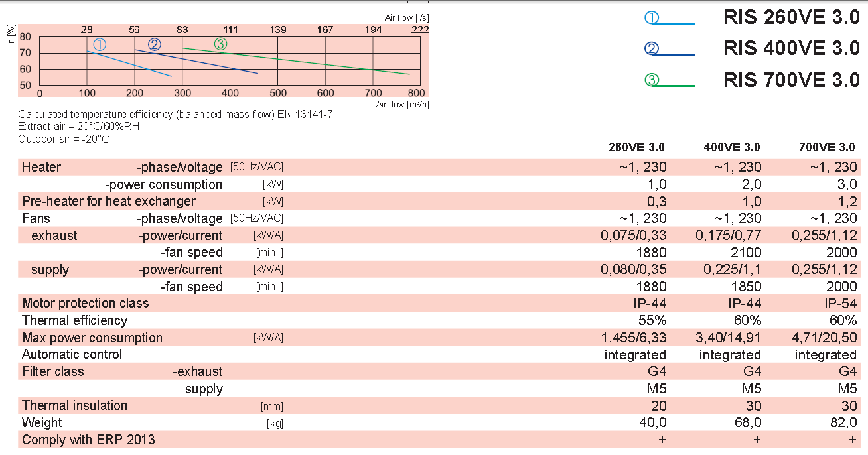Image resolution: width=868 pixels, height=455 pixels.
Task: Click the RIS 260VE 3.0 legend label
Action: coord(792,18)
